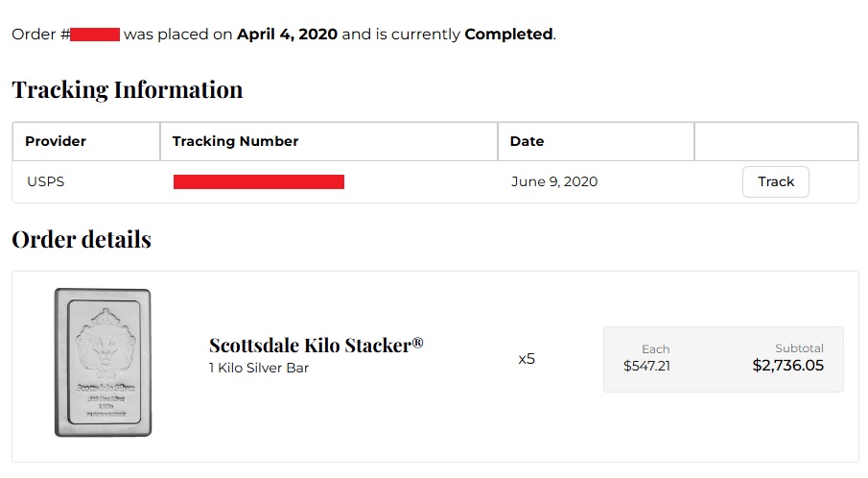Screen dimensions: 868x478
Task: Click the Tracking Information heading
Action: coord(128,90)
